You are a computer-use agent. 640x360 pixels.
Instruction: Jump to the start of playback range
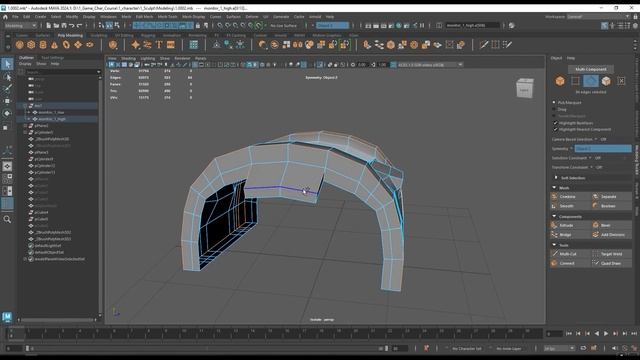coord(569,333)
